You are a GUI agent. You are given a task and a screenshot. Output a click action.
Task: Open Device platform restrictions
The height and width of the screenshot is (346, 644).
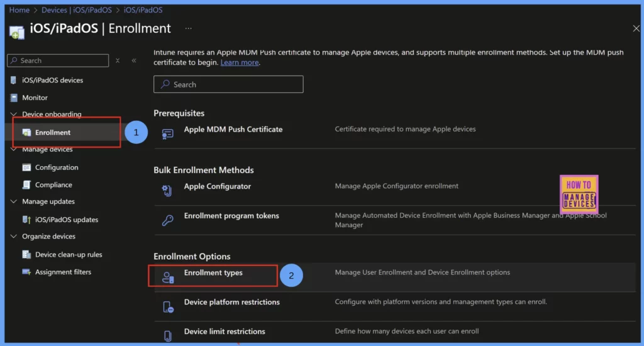231,302
